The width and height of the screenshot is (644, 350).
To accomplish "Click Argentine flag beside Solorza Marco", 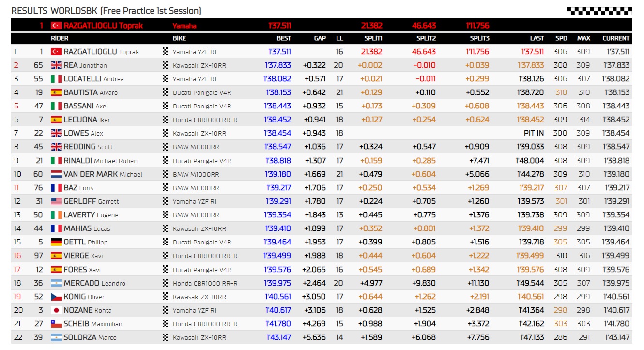I will [x=56, y=337].
